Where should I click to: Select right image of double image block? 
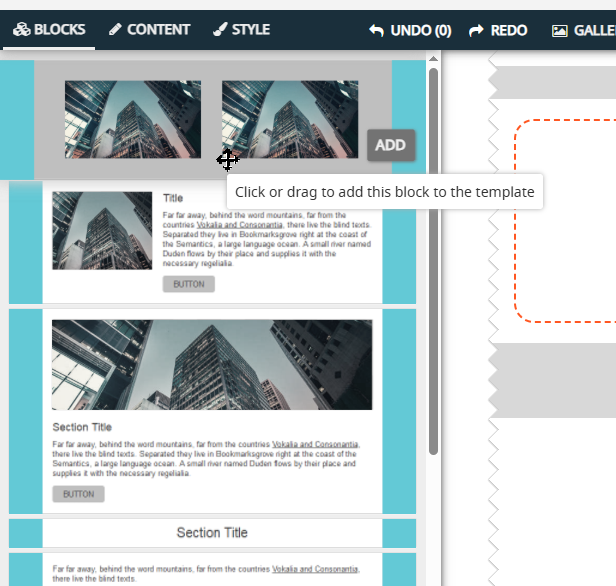tap(290, 119)
